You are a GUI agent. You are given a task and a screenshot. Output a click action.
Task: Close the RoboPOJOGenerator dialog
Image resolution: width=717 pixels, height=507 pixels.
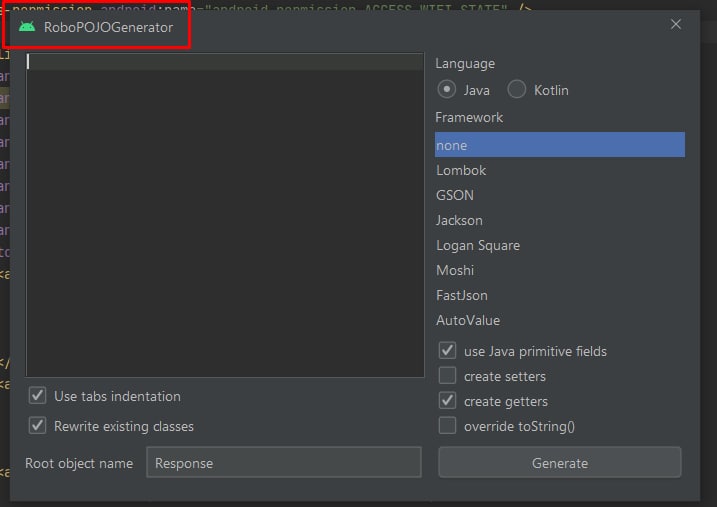click(x=675, y=24)
